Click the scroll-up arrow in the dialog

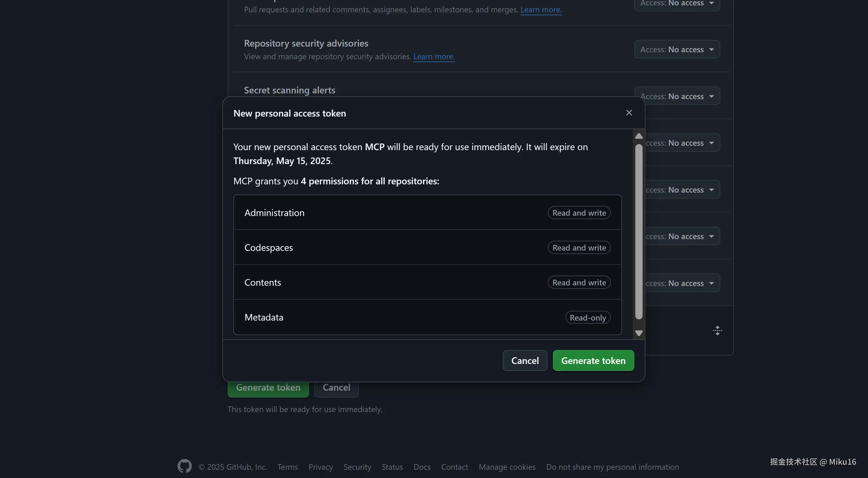638,136
